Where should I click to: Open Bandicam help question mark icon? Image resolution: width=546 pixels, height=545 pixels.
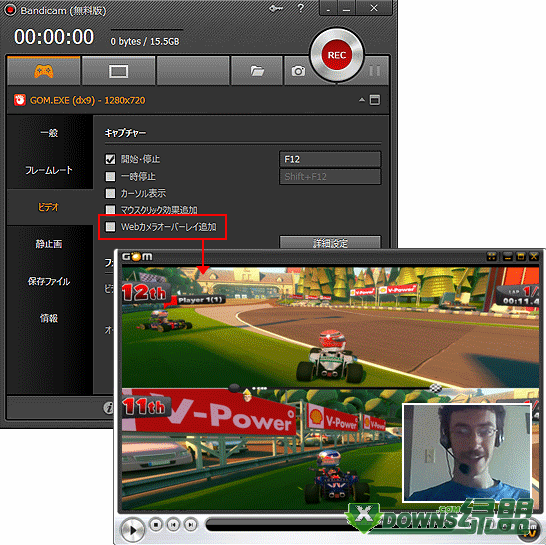coord(301,8)
